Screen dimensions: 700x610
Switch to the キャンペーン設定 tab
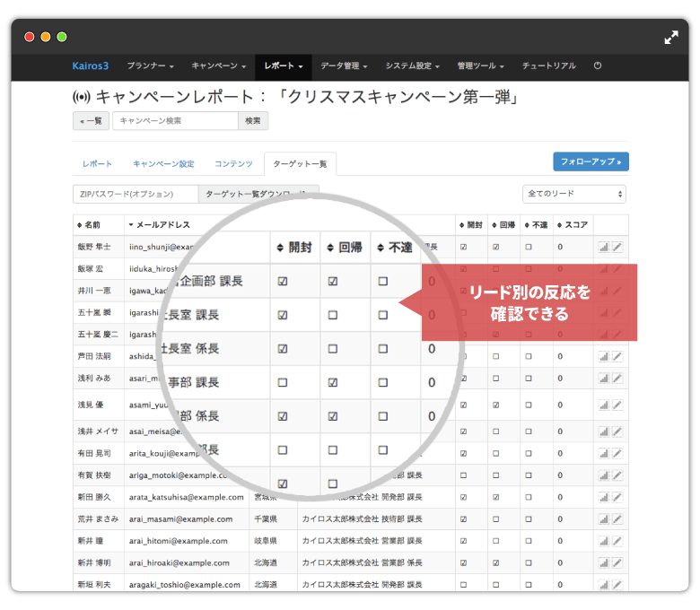[163, 164]
